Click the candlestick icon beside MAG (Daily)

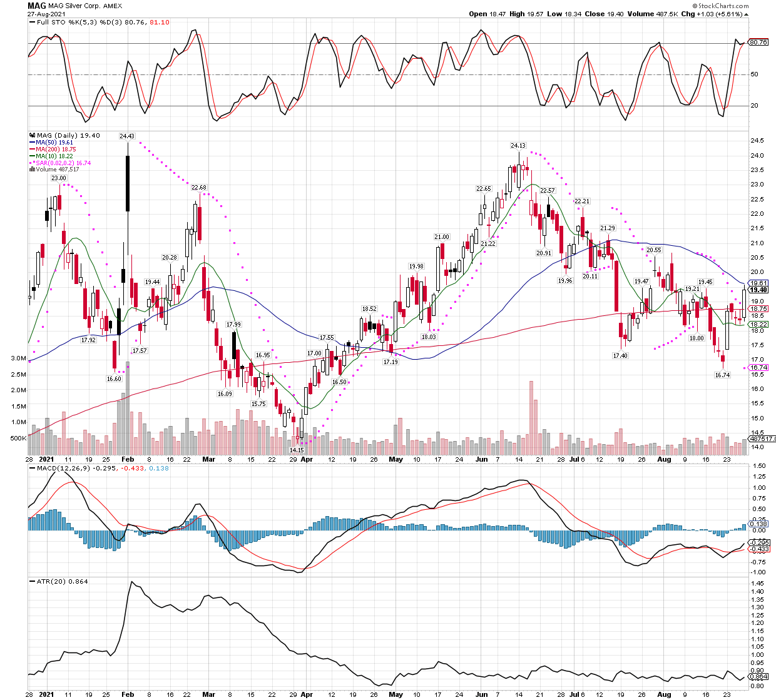pyautogui.click(x=33, y=135)
